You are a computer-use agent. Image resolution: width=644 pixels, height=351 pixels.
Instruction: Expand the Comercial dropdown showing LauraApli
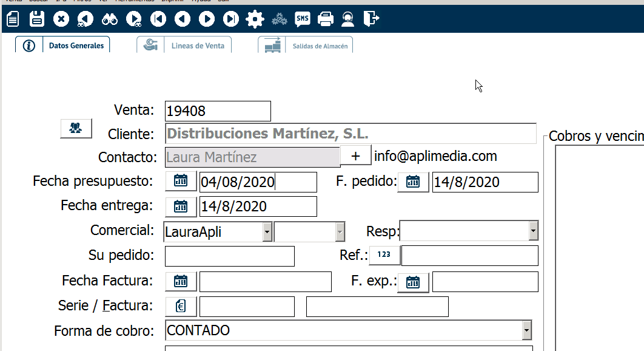click(x=267, y=231)
